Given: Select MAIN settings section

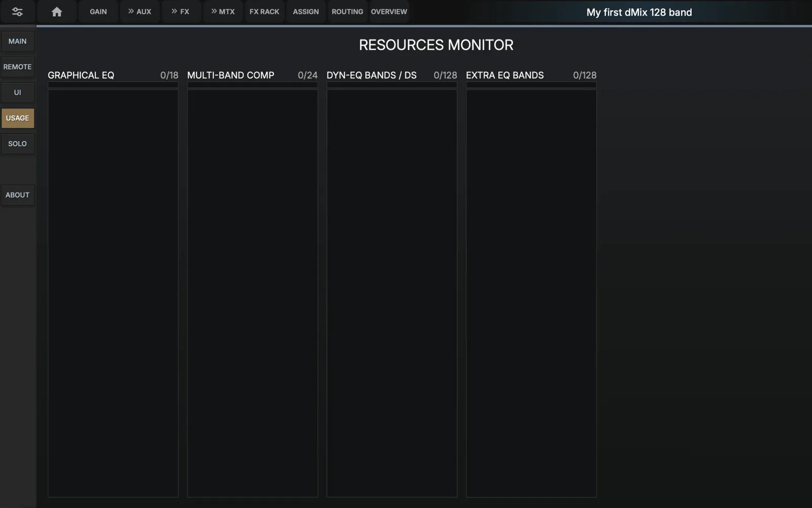Looking at the screenshot, I should tap(18, 41).
